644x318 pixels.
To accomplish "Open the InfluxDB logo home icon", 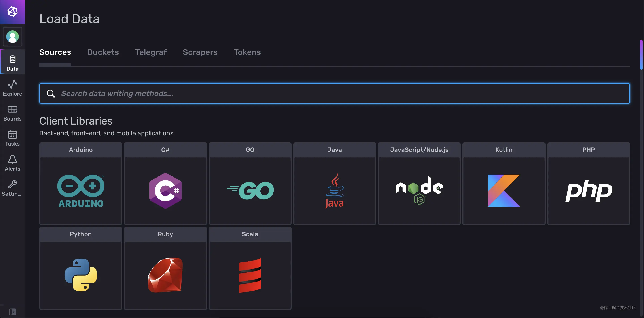I will (x=13, y=12).
